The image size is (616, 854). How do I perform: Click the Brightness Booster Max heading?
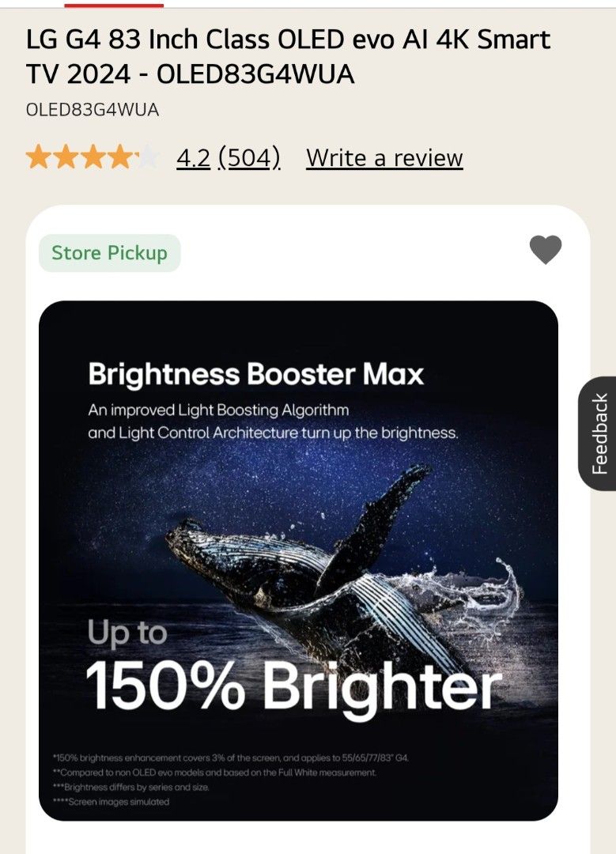pos(256,374)
